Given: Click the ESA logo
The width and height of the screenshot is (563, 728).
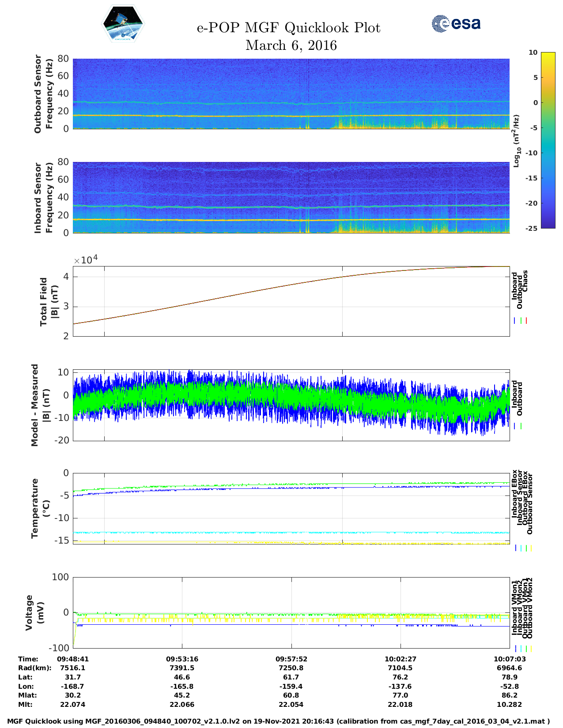Looking at the screenshot, I should (456, 23).
